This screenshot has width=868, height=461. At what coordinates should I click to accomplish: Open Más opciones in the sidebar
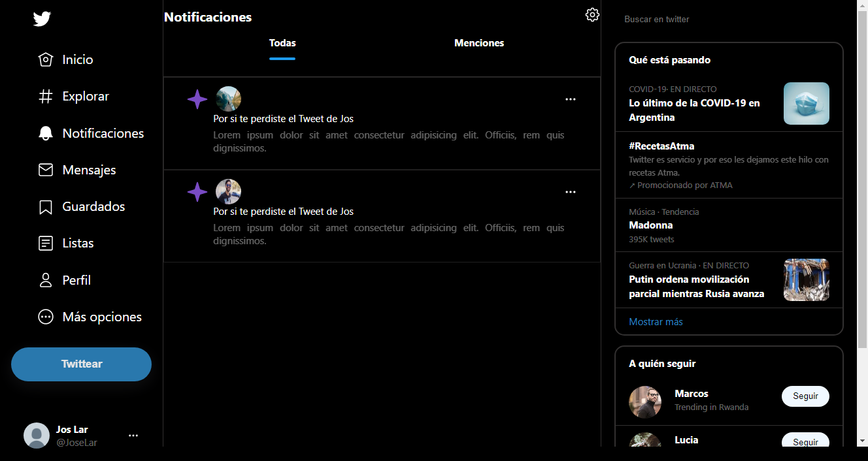pos(45,316)
